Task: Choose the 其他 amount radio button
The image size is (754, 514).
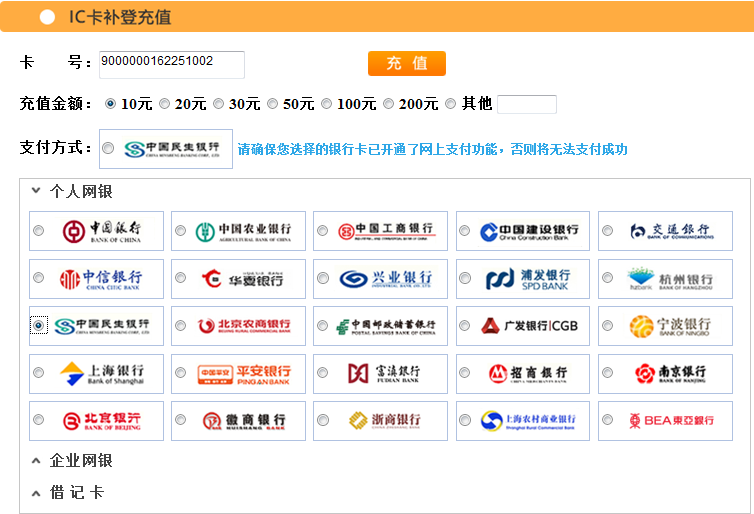Action: 451,104
